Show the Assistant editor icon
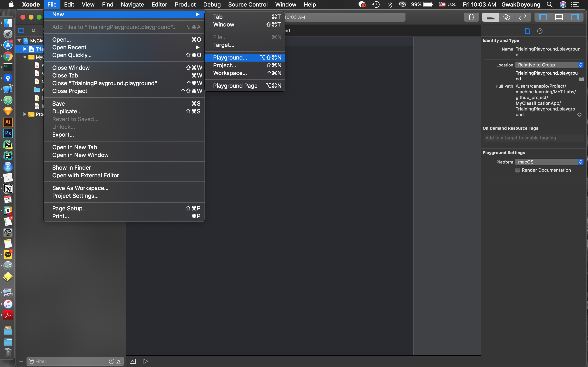 pos(507,17)
